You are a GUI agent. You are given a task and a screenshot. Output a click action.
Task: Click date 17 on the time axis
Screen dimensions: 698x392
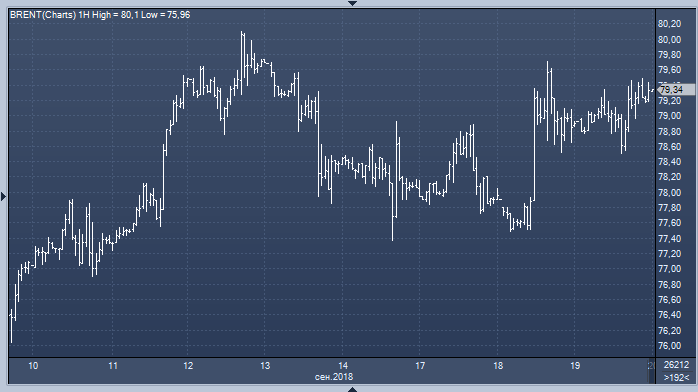click(x=420, y=366)
